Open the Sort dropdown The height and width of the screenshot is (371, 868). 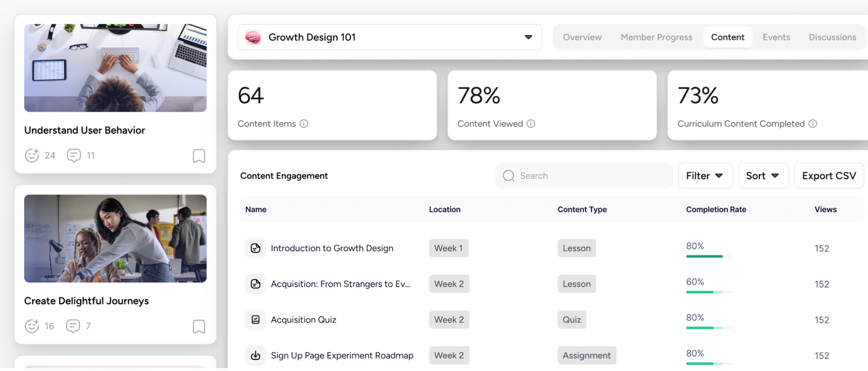click(762, 175)
